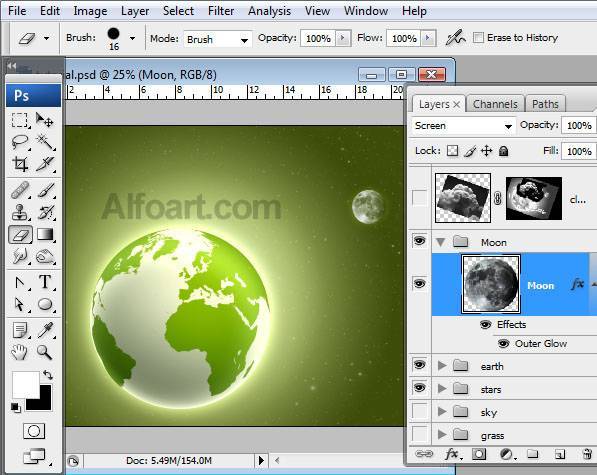Reset default foreground and background colors
Viewport: 597px width, 475px height.
click(x=16, y=407)
